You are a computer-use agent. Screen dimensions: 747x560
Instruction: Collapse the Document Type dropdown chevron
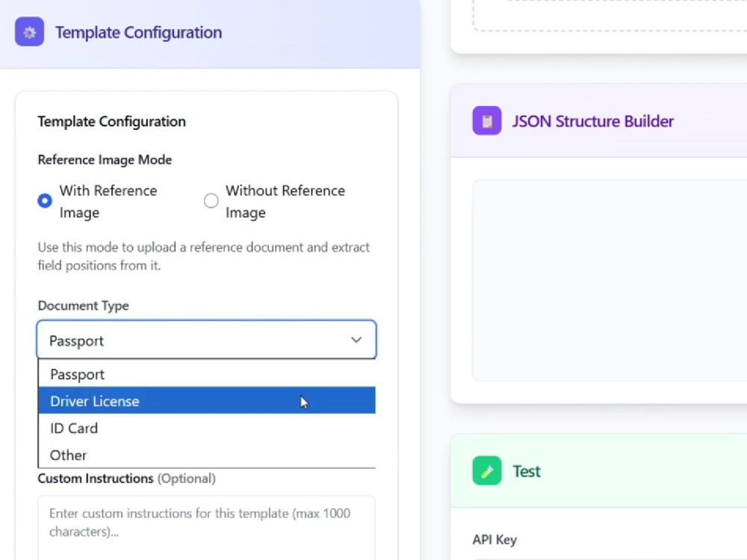(x=356, y=340)
